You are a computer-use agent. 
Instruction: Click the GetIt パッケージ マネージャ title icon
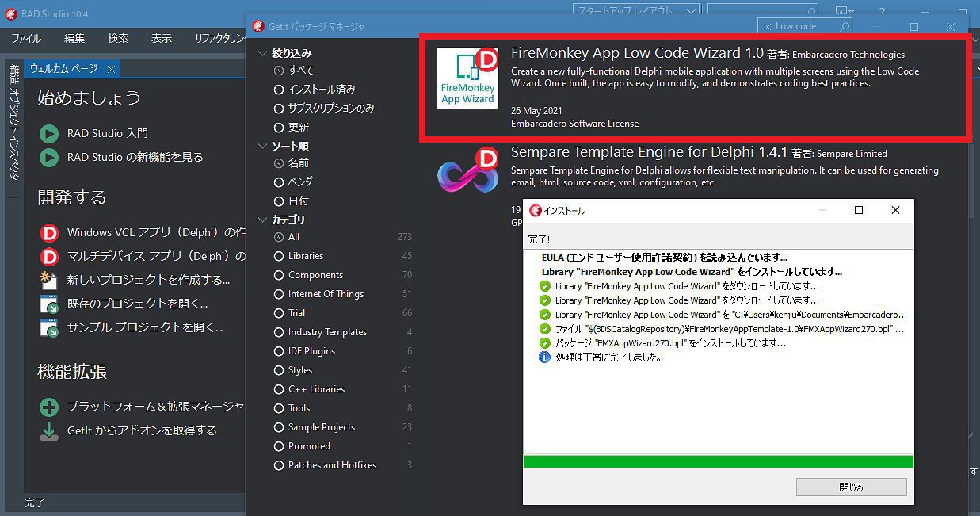258,26
